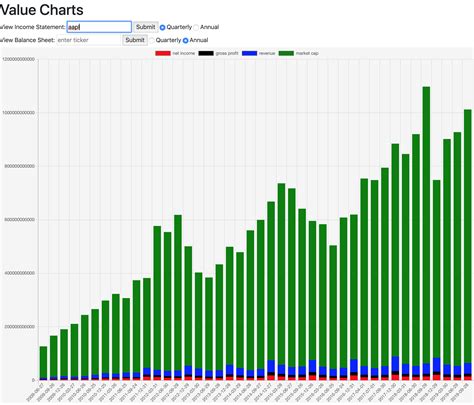The width and height of the screenshot is (474, 405).
Task: Submit the Income Statement ticker
Action: [145, 27]
